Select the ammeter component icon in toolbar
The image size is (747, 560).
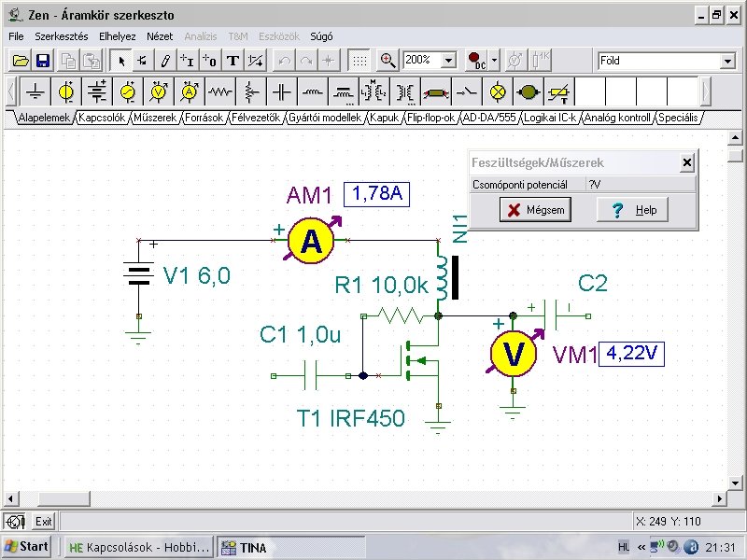tap(190, 91)
